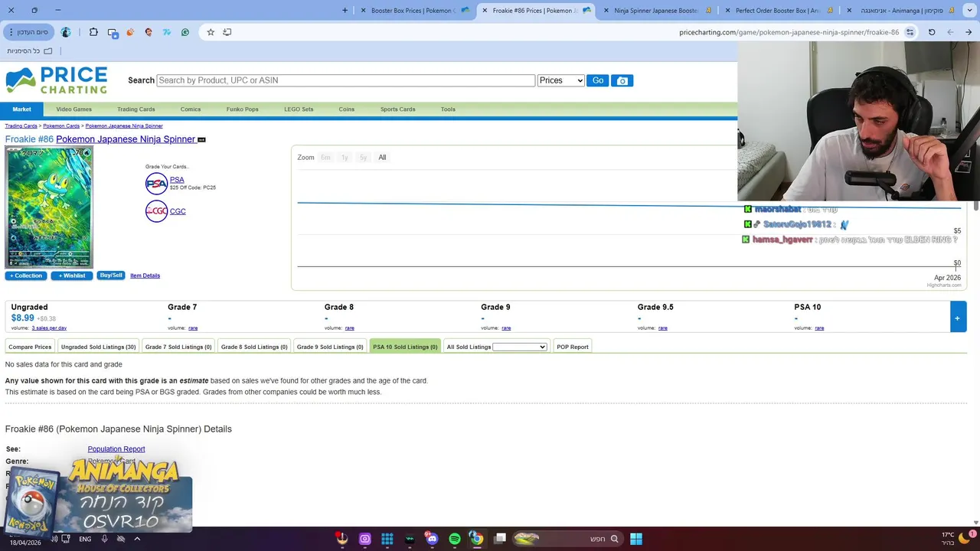Select Grade 9 Sold Listings tab

click(330, 347)
